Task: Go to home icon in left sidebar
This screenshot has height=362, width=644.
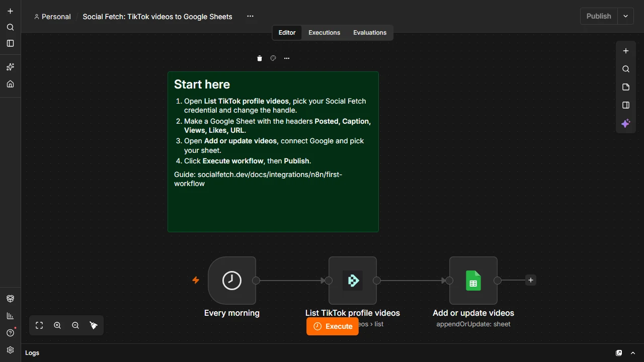Action: tap(10, 84)
